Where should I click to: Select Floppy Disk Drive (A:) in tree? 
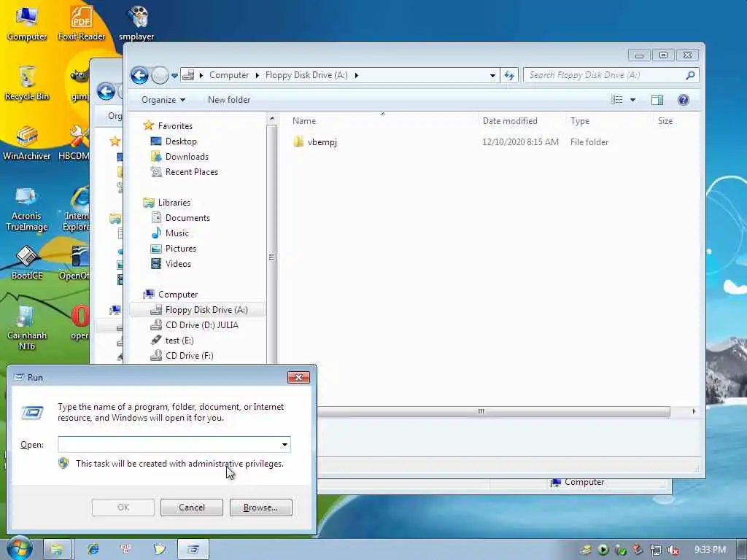coord(197,309)
